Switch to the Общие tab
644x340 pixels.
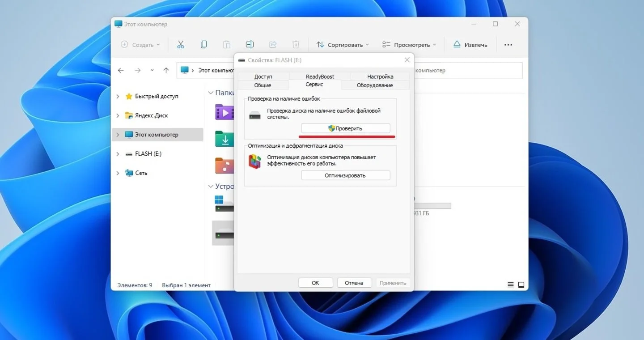tap(263, 85)
